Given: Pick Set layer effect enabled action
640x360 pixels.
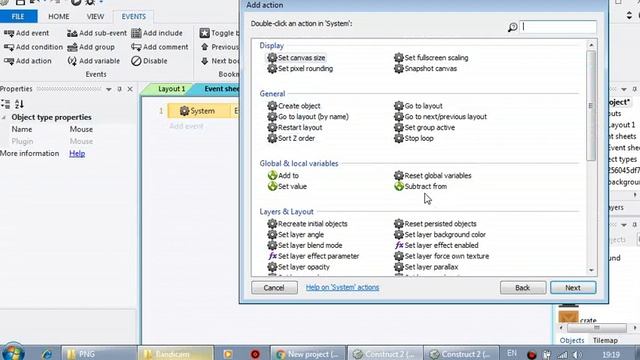Looking at the screenshot, I should click(436, 245).
